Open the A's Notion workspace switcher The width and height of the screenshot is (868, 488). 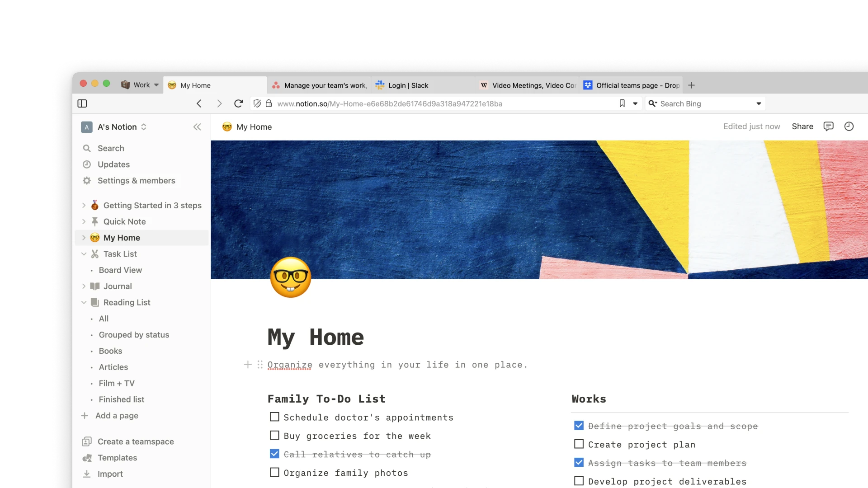[114, 127]
